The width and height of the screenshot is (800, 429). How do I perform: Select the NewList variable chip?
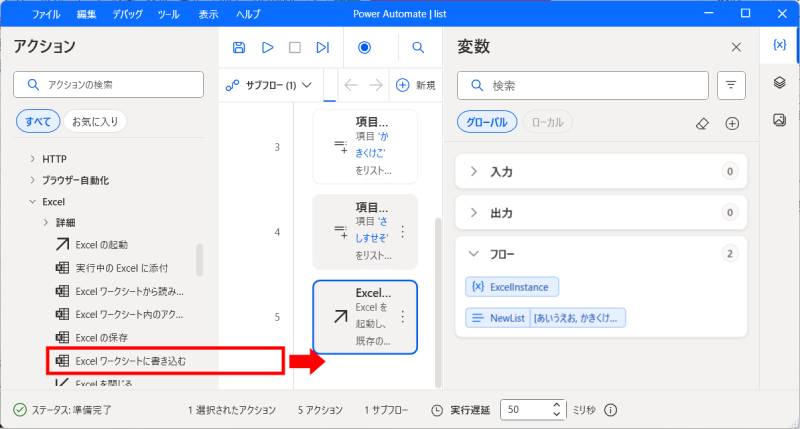tap(545, 318)
